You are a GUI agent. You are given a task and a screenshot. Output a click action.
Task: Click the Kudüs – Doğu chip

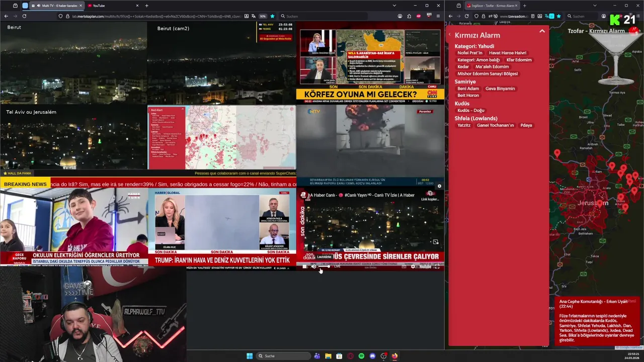point(471,111)
